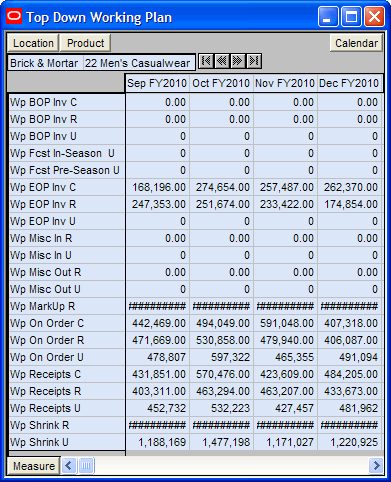
Task: Select the Wp Misc In U row
Action: coord(67,255)
